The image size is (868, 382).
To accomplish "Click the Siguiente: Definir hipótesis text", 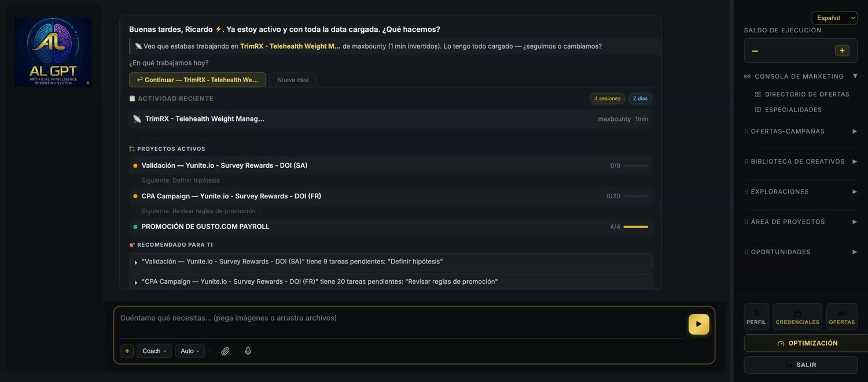I will tap(181, 180).
